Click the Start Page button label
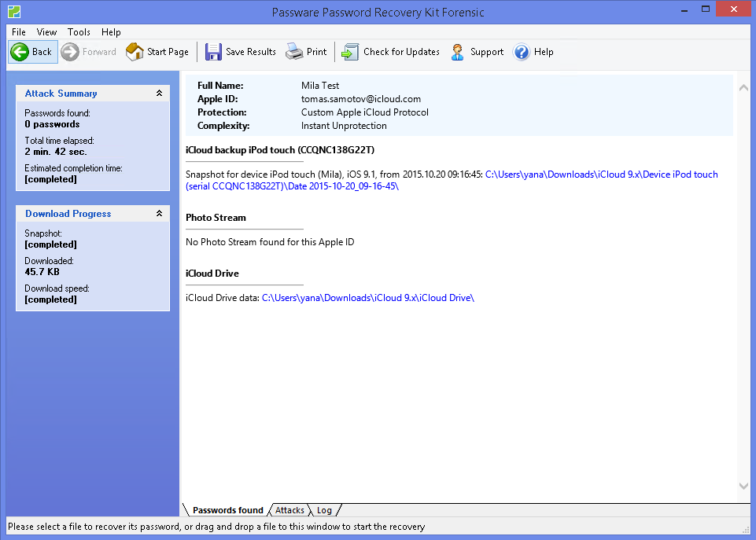This screenshot has width=756, height=540. click(x=168, y=52)
